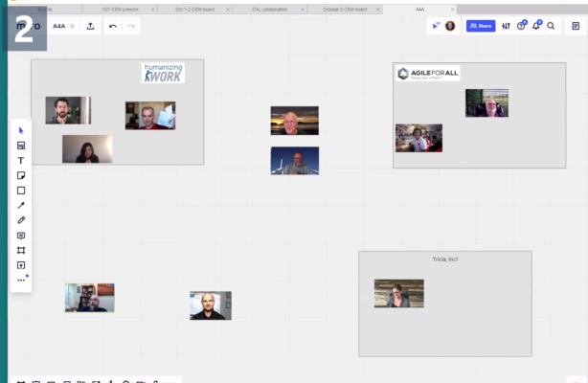Open the export board upload icon
The width and height of the screenshot is (588, 383).
tap(90, 26)
